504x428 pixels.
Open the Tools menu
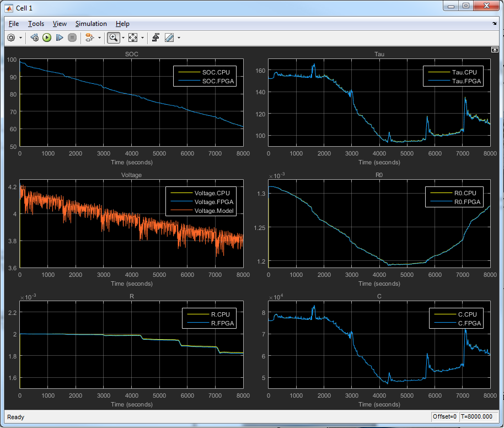36,24
